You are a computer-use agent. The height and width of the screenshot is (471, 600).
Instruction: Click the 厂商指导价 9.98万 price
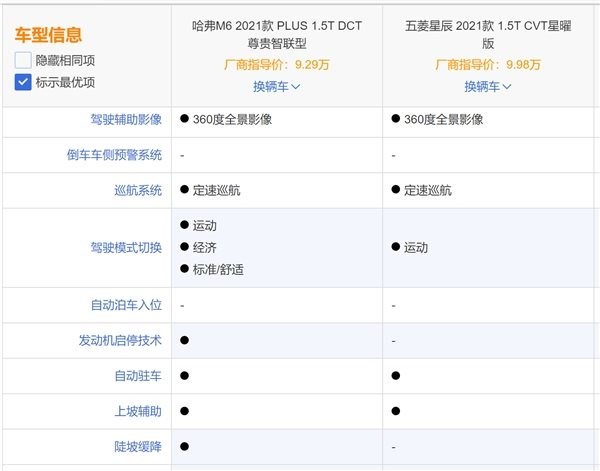tap(488, 65)
